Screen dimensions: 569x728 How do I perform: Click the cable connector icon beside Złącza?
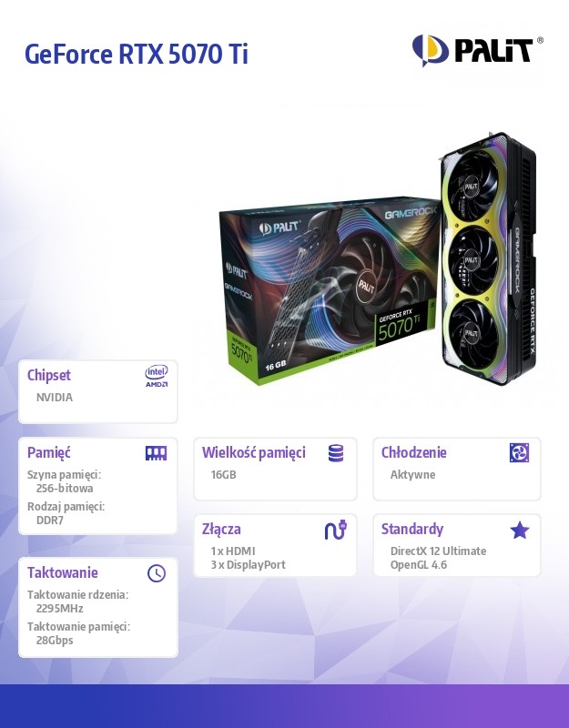coord(336,530)
